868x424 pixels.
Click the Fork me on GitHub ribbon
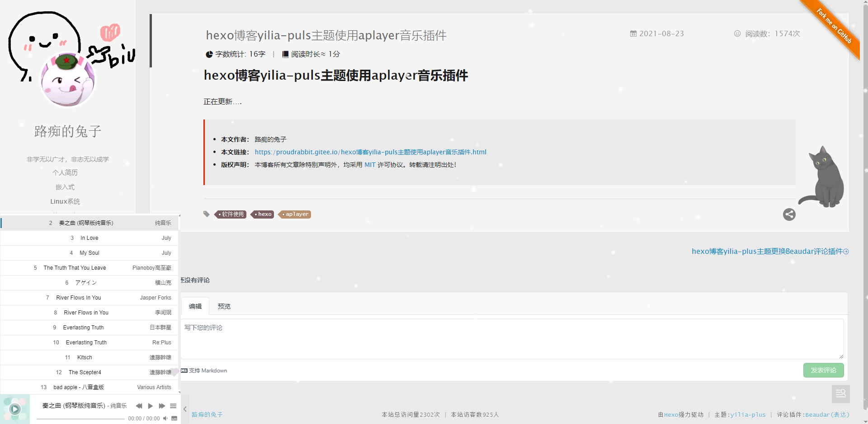click(835, 26)
